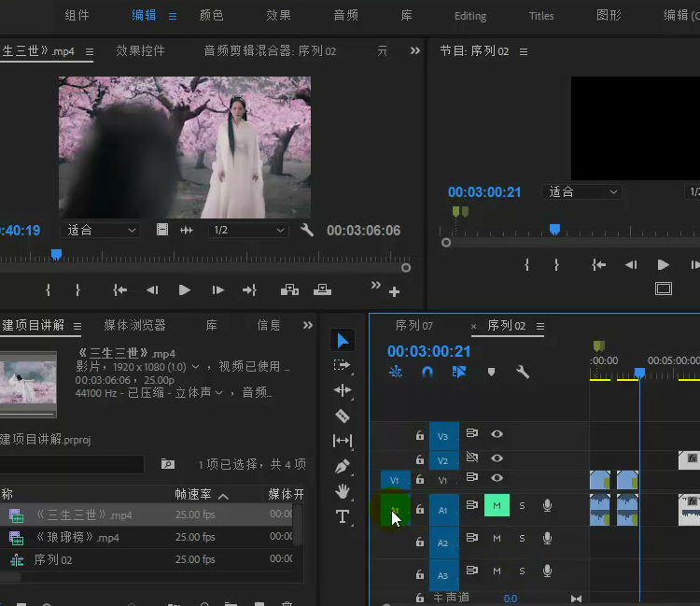
Task: Select the Ripple Edit tool
Action: (343, 390)
